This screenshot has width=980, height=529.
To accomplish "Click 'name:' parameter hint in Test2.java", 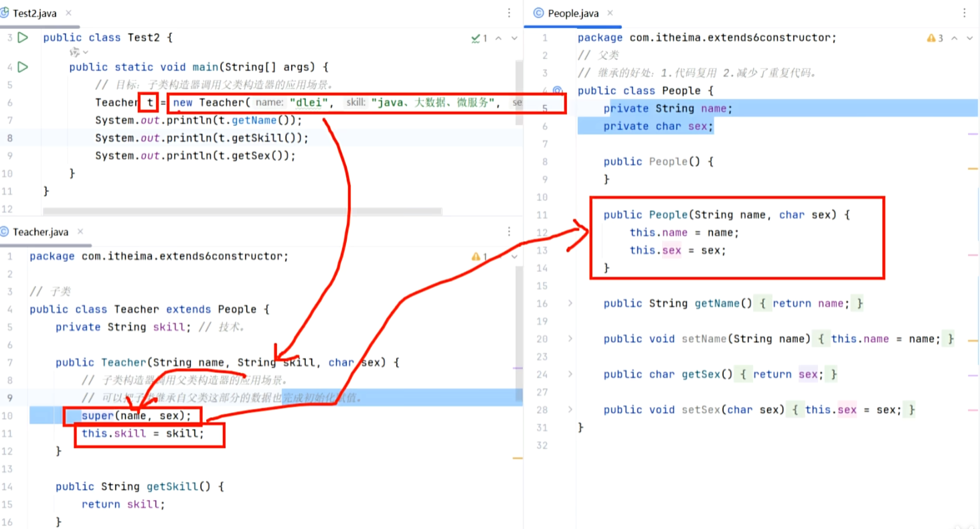I will [269, 102].
